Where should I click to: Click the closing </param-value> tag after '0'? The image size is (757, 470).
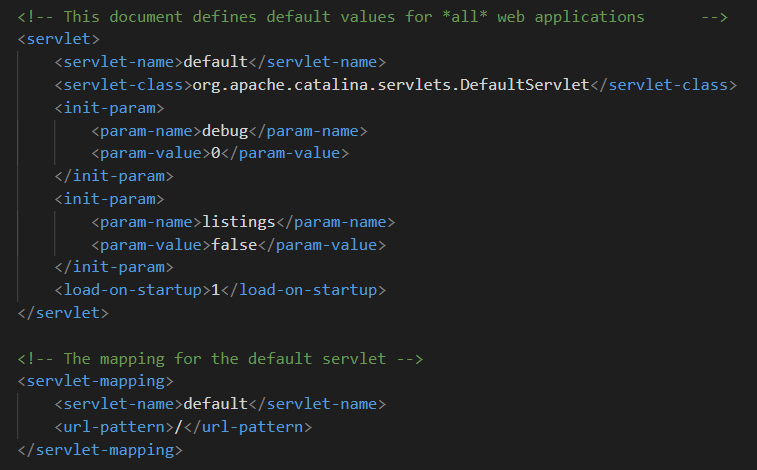[285, 153]
